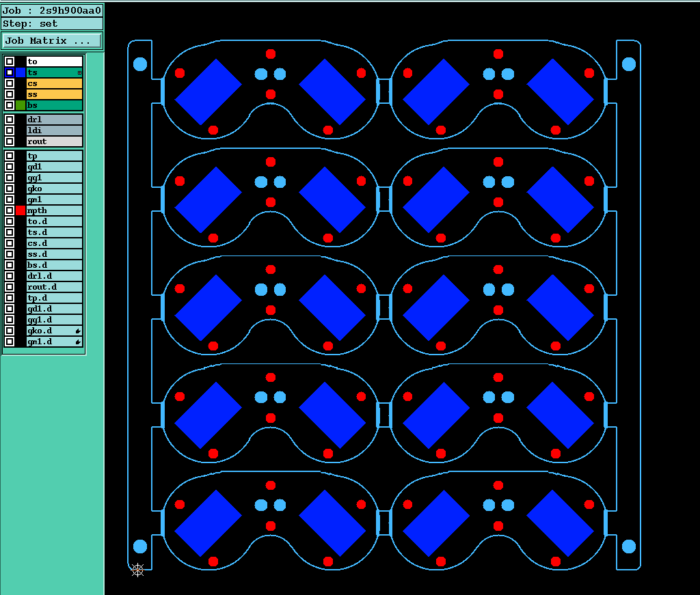Toggle the 'rout' layer checkbox
Viewport: 700px width, 595px height.
[10, 141]
